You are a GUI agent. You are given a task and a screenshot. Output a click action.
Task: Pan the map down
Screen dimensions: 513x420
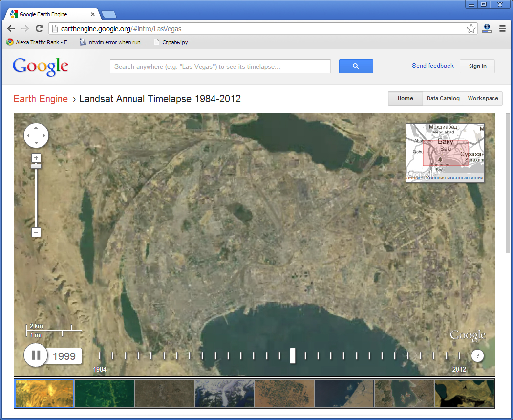click(x=36, y=143)
